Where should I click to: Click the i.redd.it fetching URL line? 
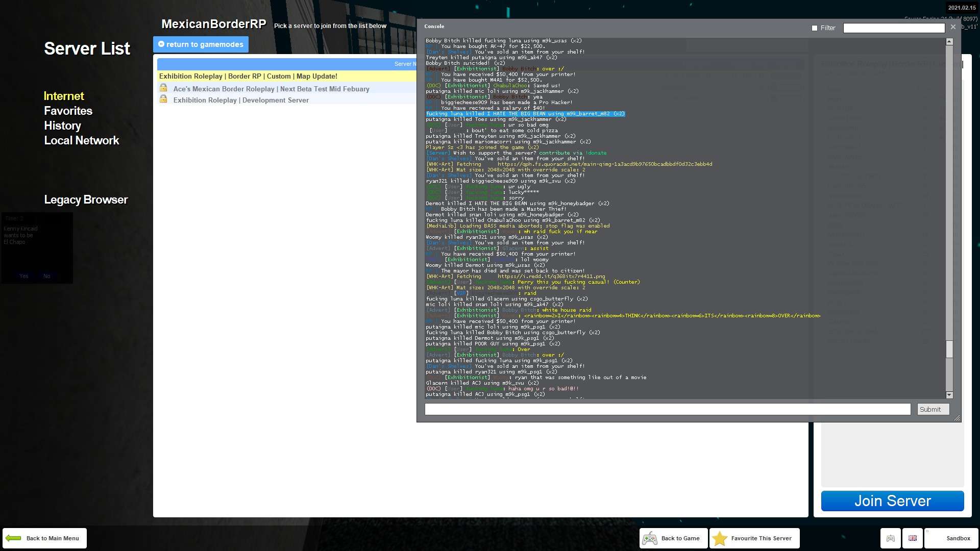coord(516,277)
